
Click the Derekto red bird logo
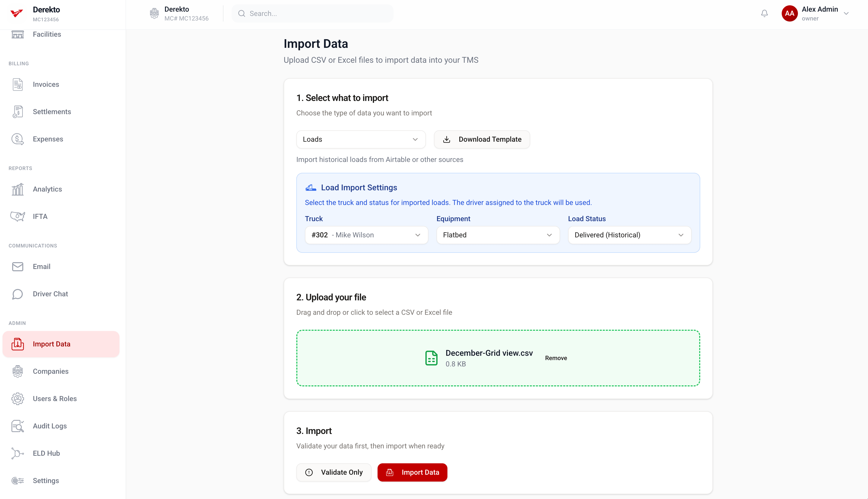coord(16,13)
